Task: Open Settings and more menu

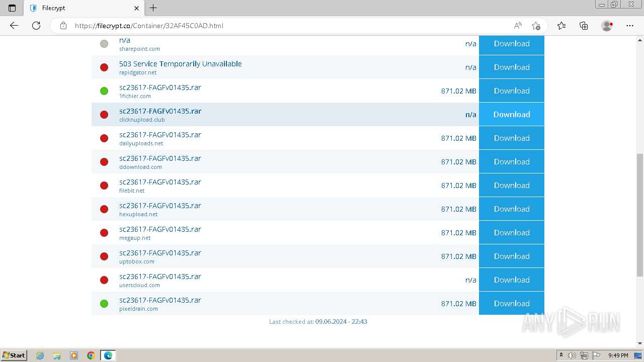Action: 630,26
